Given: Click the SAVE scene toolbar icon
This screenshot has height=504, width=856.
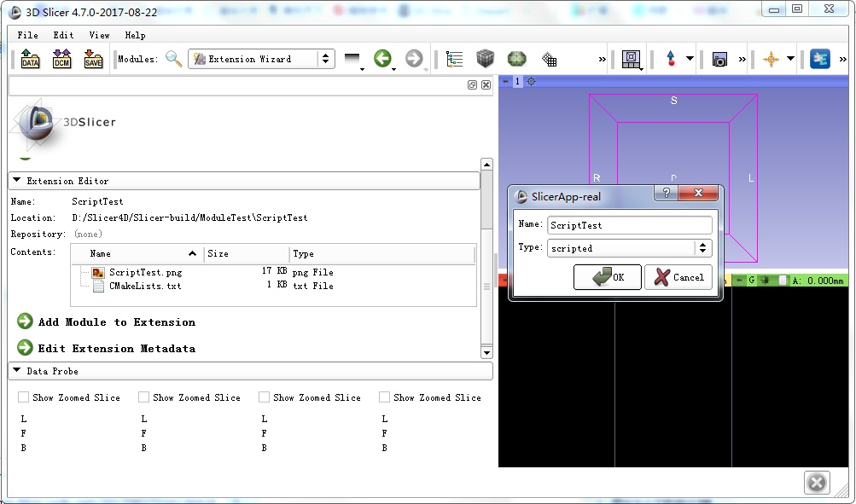Looking at the screenshot, I should click(93, 58).
